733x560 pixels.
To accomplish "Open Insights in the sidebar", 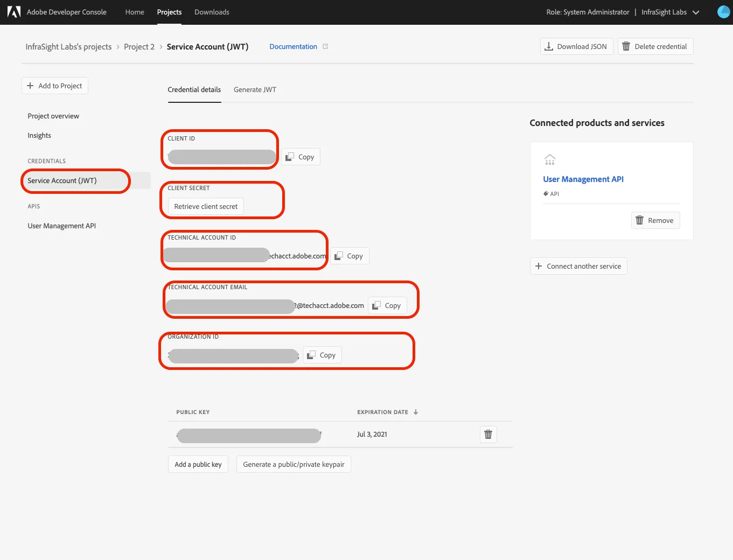I will (39, 135).
